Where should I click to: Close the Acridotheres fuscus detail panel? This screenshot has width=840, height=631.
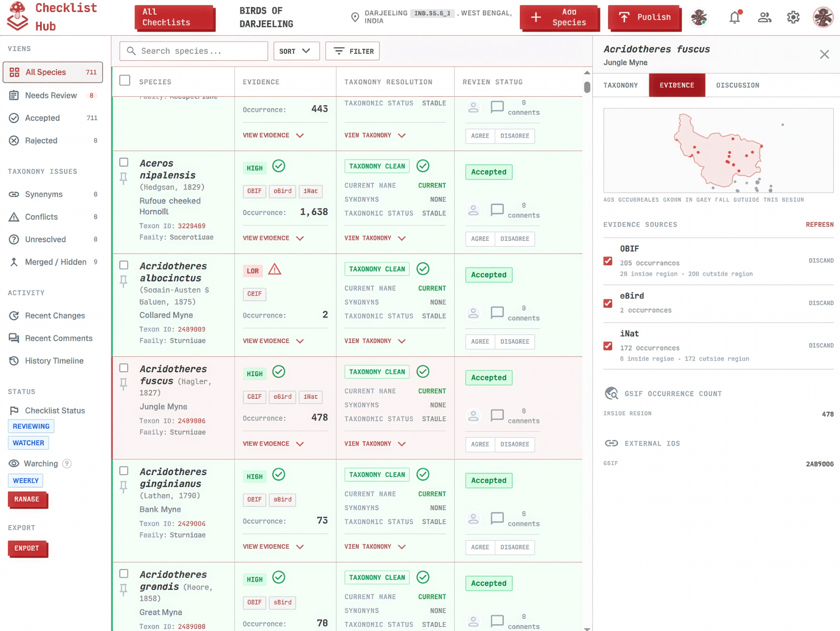(824, 54)
